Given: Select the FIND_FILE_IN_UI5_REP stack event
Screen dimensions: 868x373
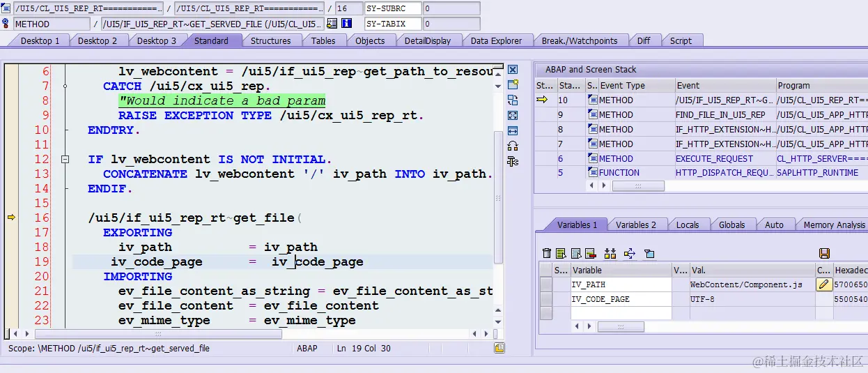Looking at the screenshot, I should (x=724, y=114).
